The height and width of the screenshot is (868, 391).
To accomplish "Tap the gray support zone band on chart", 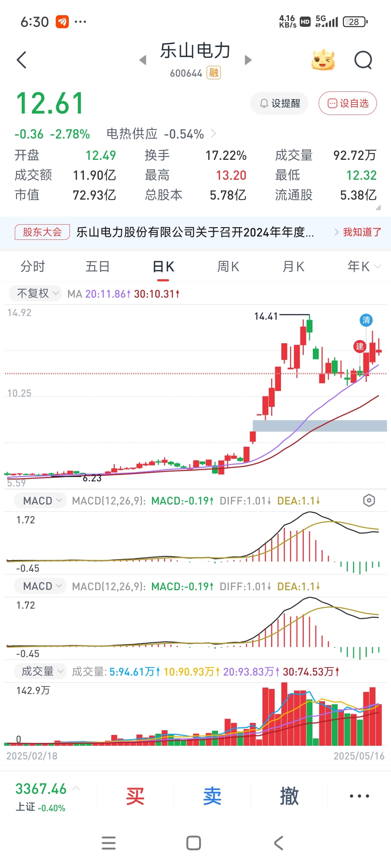I will coord(320,426).
